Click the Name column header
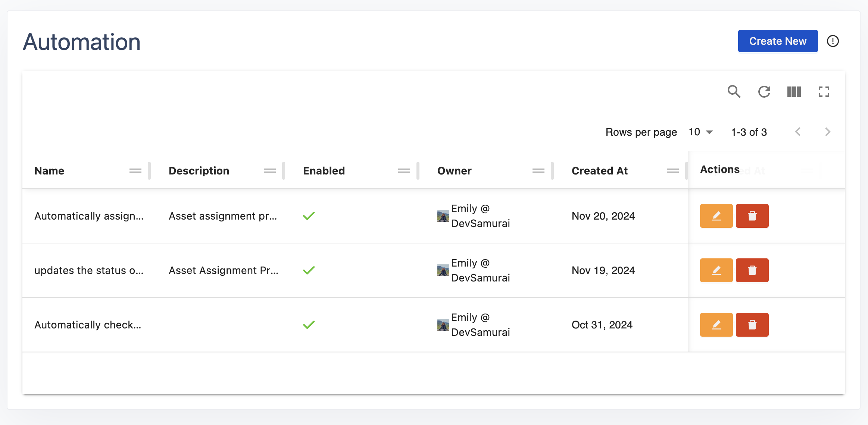The width and height of the screenshot is (868, 425). tap(50, 171)
